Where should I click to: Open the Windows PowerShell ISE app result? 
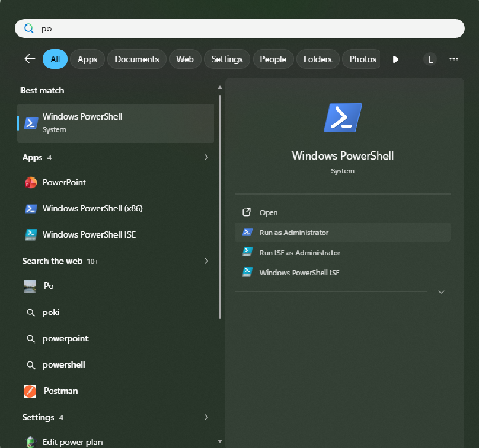116,235
